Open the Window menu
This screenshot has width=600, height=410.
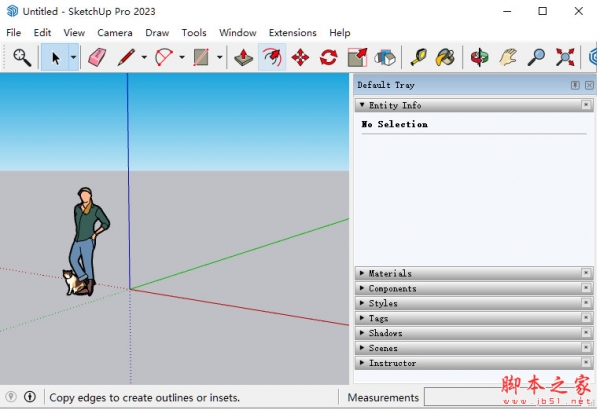[238, 33]
